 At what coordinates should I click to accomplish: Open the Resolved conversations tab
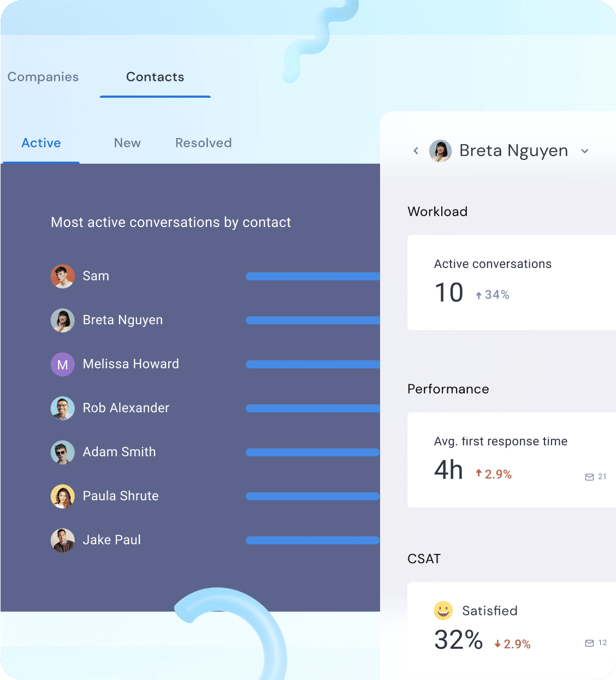pyautogui.click(x=203, y=143)
